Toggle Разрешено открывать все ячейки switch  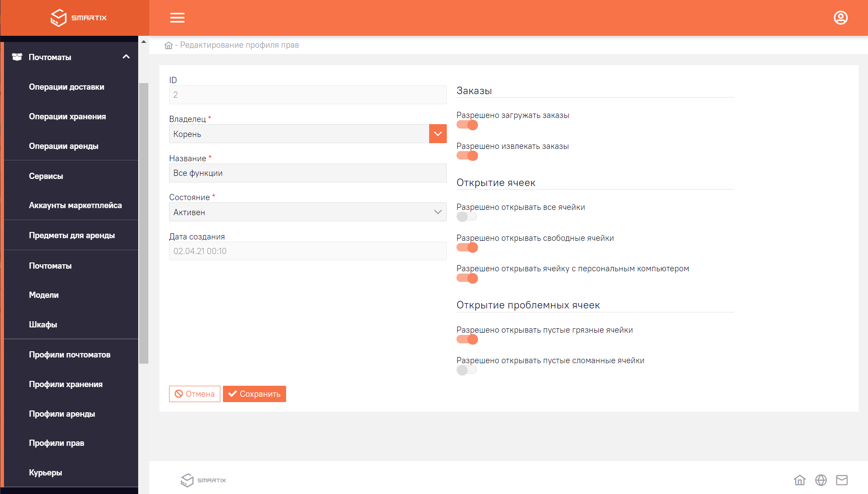tap(466, 217)
